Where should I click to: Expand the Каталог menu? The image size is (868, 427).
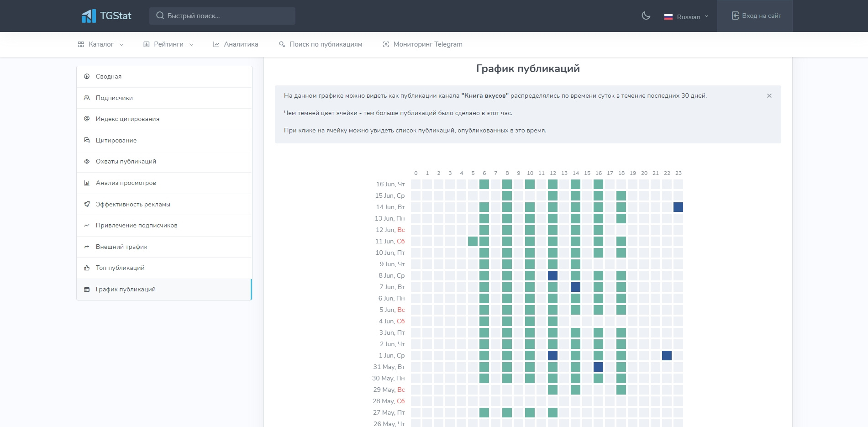pos(100,44)
